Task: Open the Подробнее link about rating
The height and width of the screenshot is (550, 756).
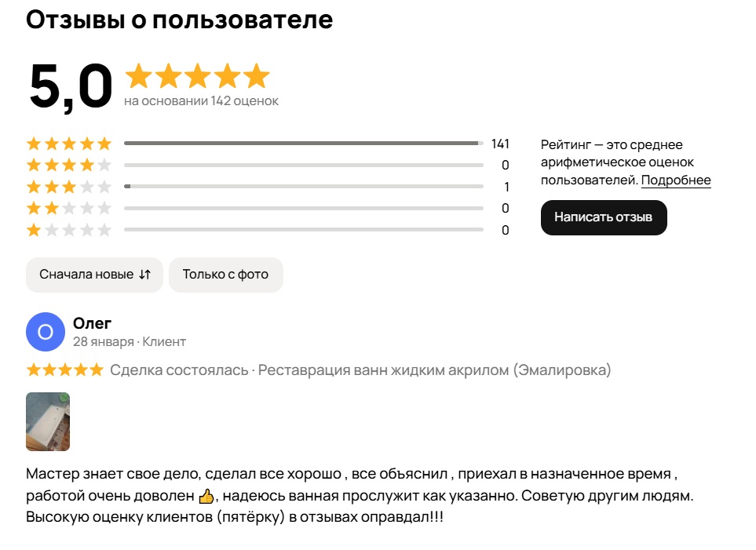Action: click(676, 180)
